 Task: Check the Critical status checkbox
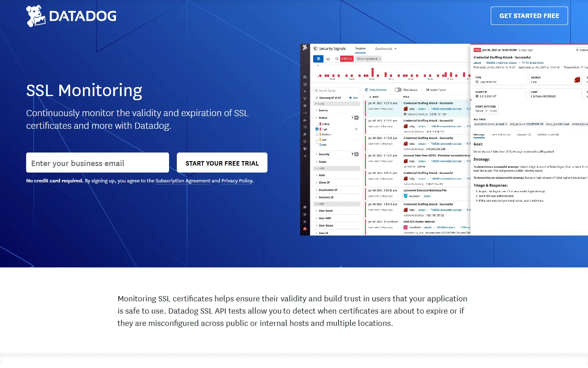pos(317,124)
